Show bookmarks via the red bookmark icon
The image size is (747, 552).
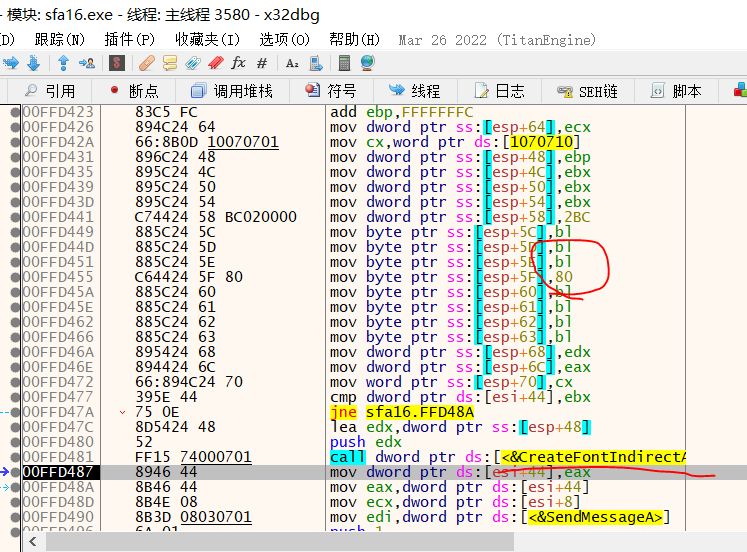point(214,63)
